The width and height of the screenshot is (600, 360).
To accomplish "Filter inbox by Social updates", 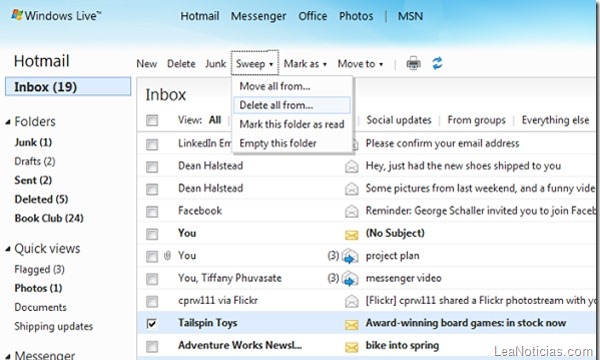I will pos(399,120).
